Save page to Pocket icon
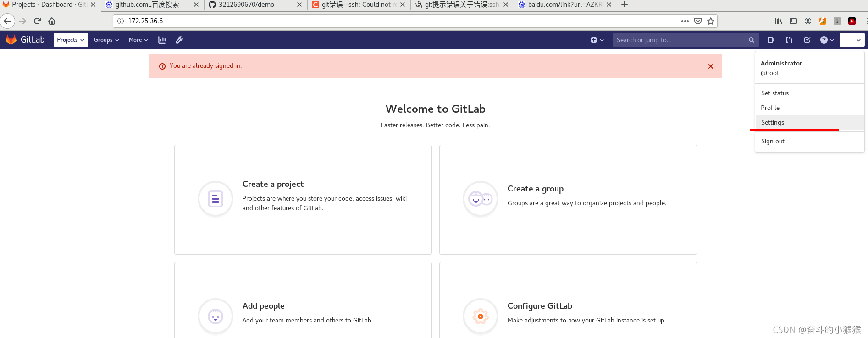Image resolution: width=868 pixels, height=338 pixels. [698, 21]
